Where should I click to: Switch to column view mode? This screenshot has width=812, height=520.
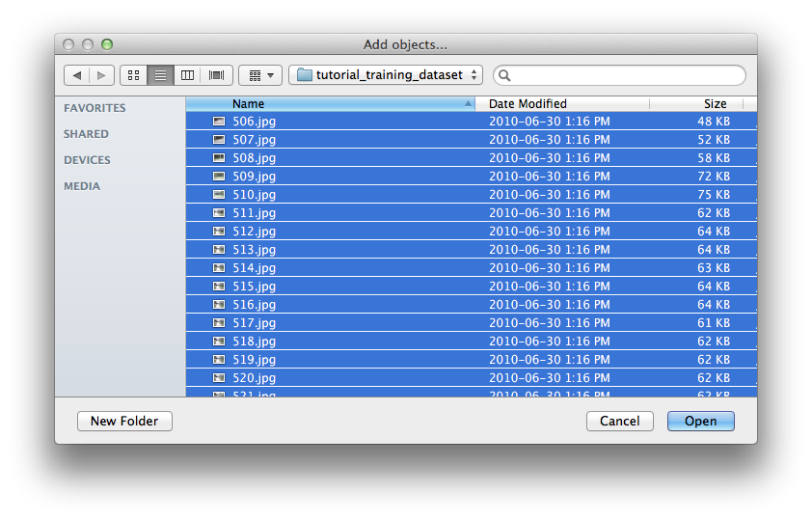(188, 75)
